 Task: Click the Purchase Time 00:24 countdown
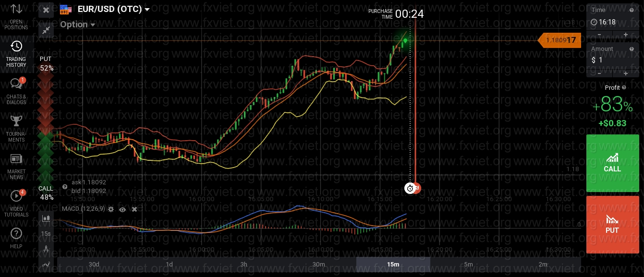coord(396,14)
